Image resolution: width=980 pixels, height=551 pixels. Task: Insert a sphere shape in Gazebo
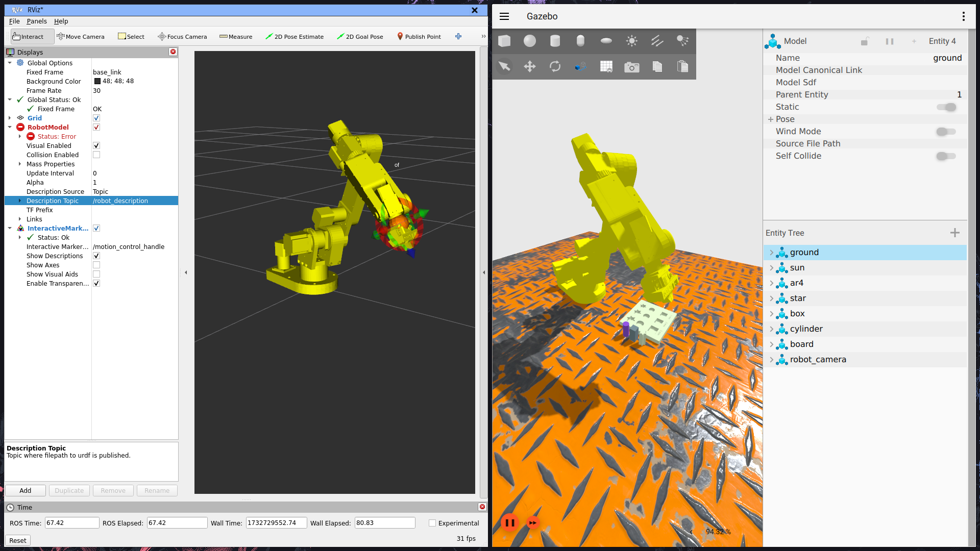point(530,41)
